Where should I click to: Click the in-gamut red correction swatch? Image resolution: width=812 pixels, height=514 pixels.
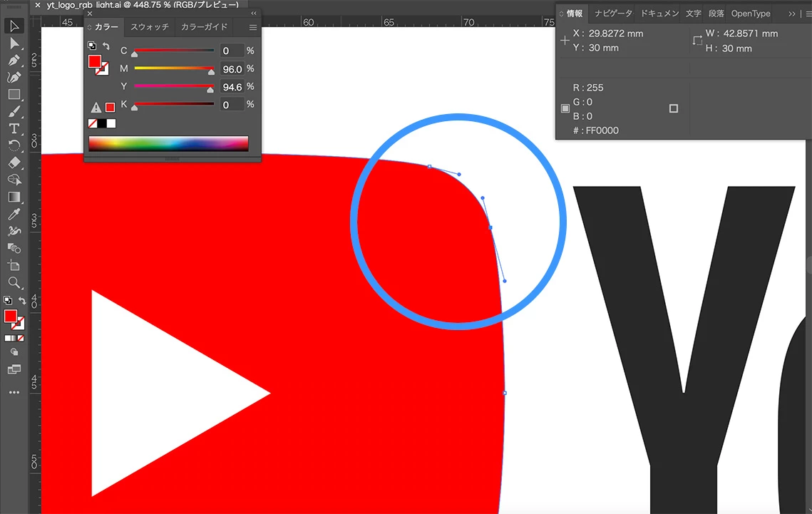coord(110,107)
